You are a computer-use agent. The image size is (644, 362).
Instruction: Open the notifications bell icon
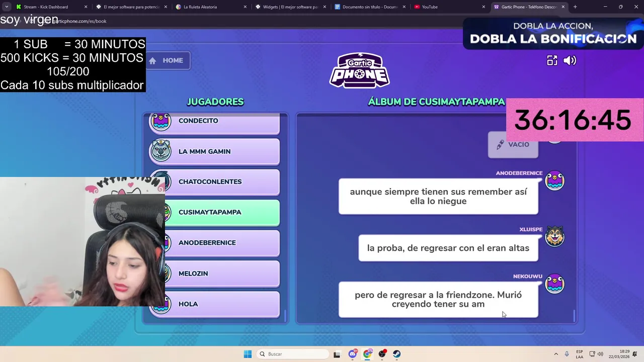point(635,354)
